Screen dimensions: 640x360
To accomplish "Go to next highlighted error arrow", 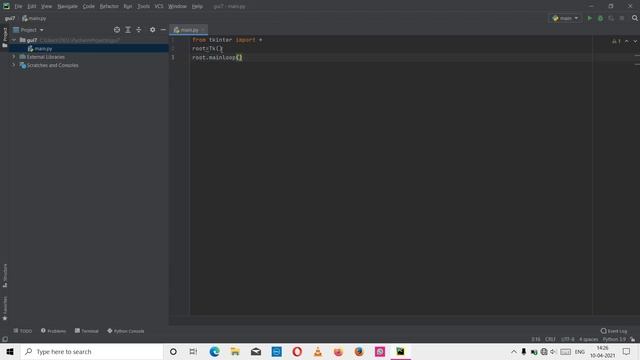I will pyautogui.click(x=635, y=41).
